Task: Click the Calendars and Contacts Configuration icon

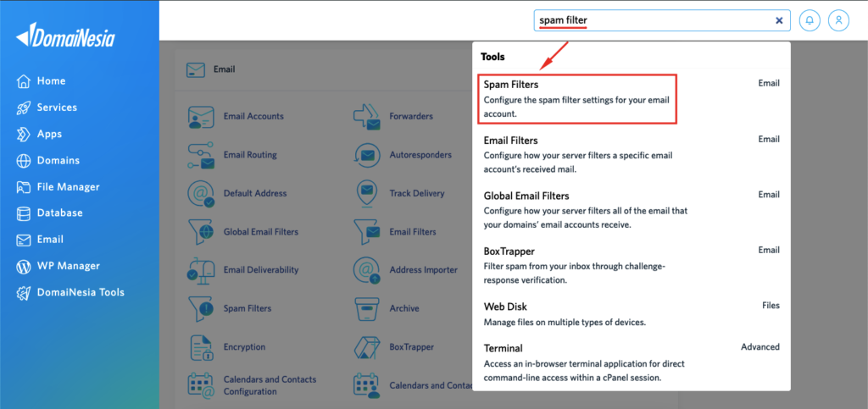Action: click(201, 385)
